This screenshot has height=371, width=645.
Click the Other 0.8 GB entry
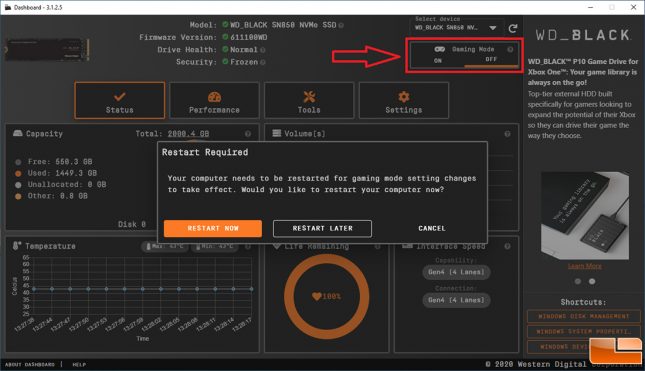click(x=51, y=196)
